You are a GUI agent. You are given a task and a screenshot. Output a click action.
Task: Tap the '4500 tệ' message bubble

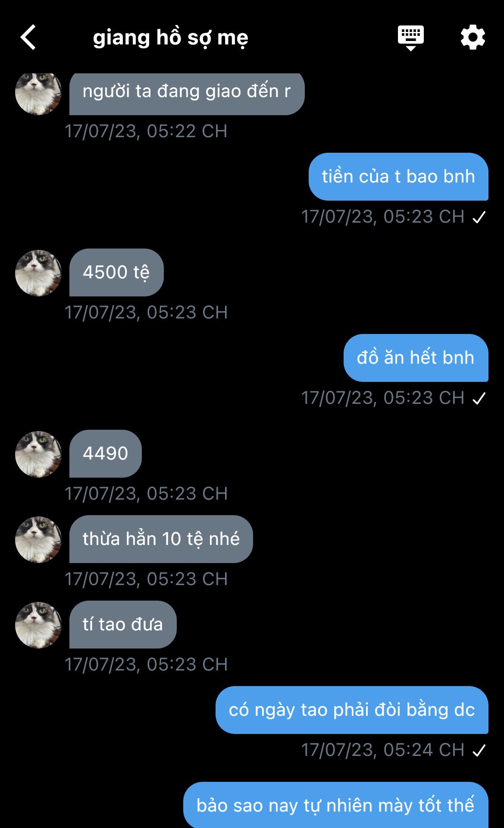tap(116, 272)
